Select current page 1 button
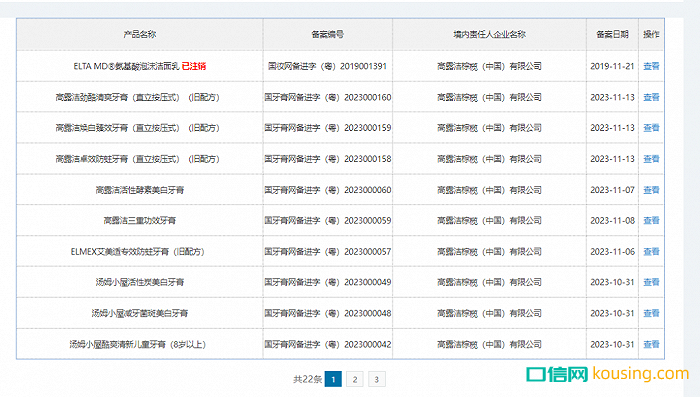Screen dimensions: 700x397 [x=333, y=379]
